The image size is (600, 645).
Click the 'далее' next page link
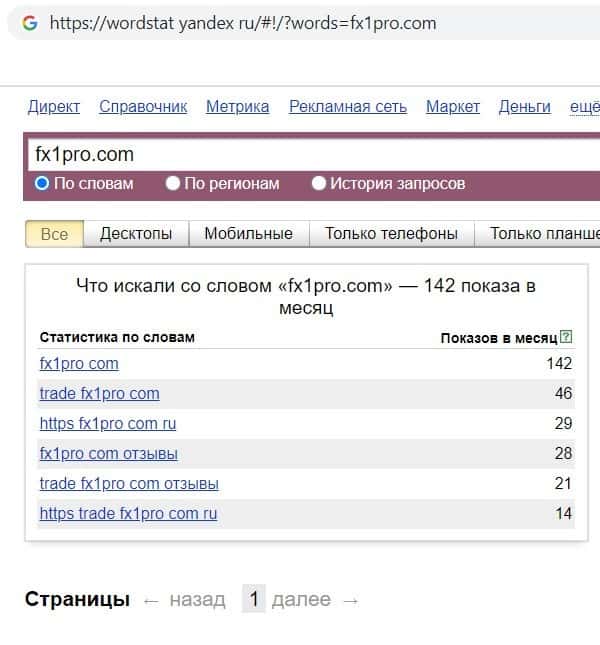pyautogui.click(x=301, y=600)
